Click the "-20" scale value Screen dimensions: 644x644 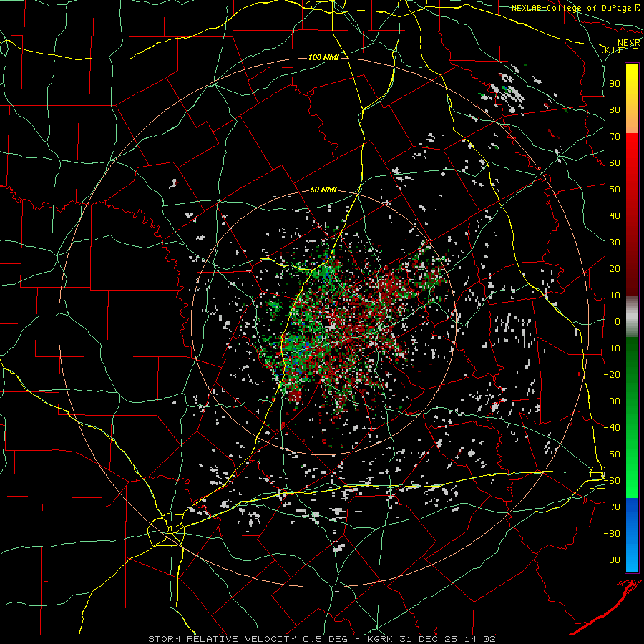tap(612, 374)
